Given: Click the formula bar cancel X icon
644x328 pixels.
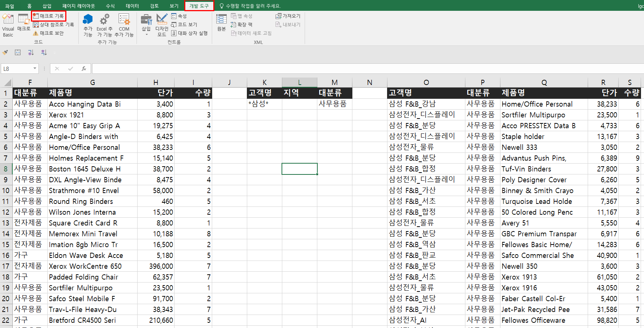Looking at the screenshot, I should point(57,69).
